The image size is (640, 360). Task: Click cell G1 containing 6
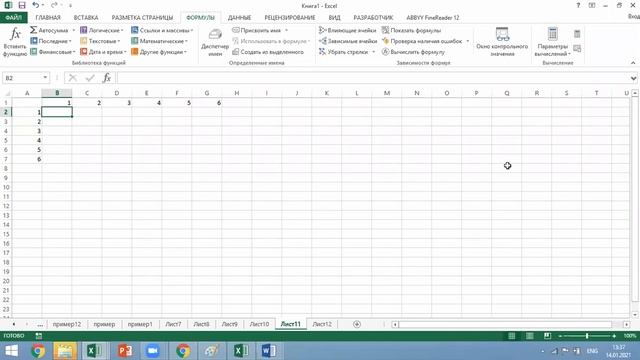[207, 102]
